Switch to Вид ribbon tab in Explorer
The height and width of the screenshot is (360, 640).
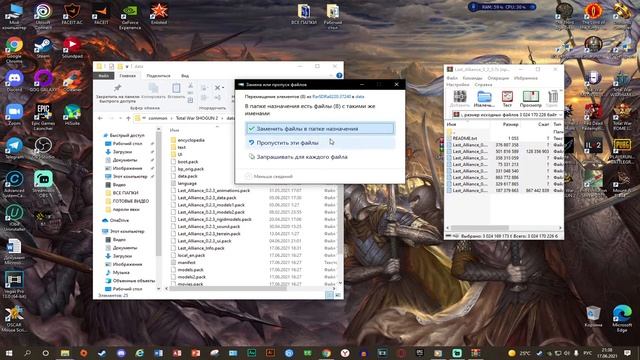click(x=185, y=76)
